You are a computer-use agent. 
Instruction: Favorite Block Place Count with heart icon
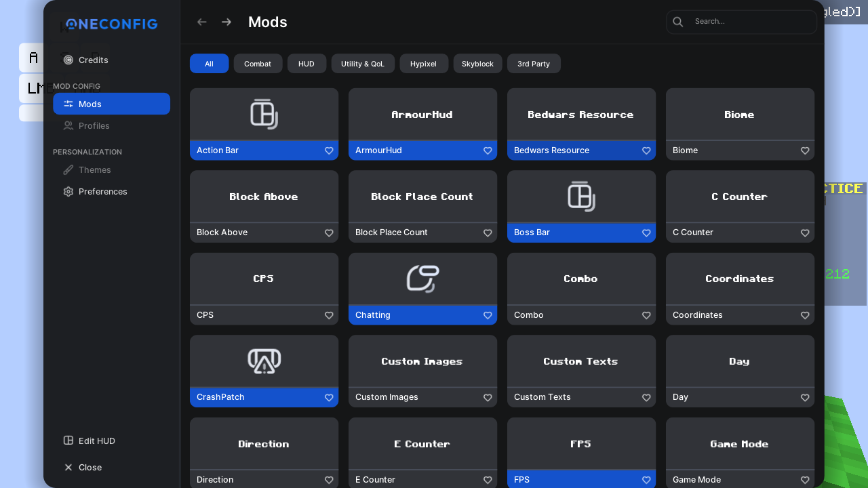point(488,233)
